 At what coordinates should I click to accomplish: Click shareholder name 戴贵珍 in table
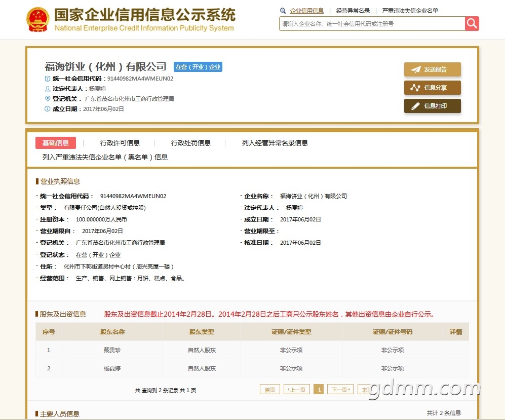coord(112,350)
